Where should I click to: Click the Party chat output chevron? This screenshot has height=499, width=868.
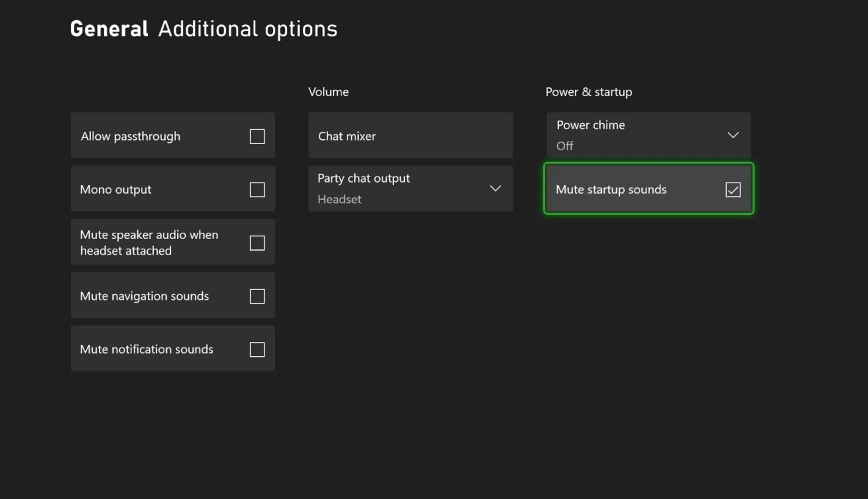tap(495, 188)
